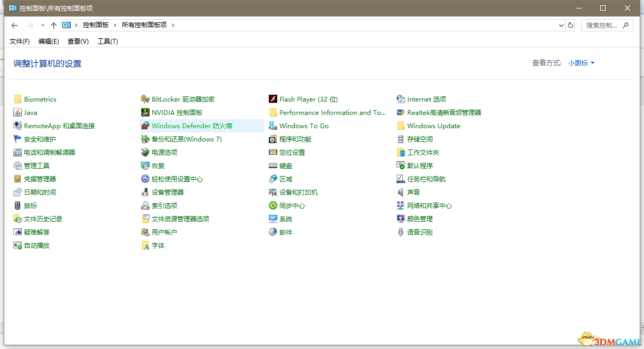Open the 任务栏和导航 link
644x349 pixels.
[426, 179]
